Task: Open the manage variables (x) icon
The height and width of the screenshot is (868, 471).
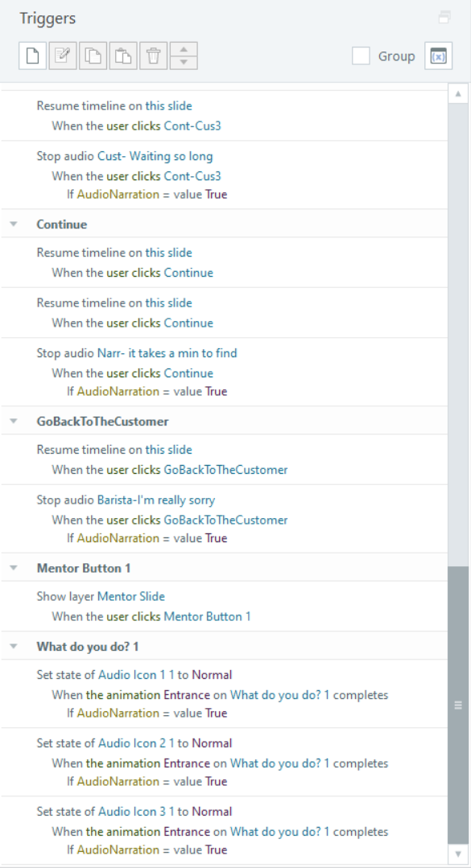Action: 438,56
